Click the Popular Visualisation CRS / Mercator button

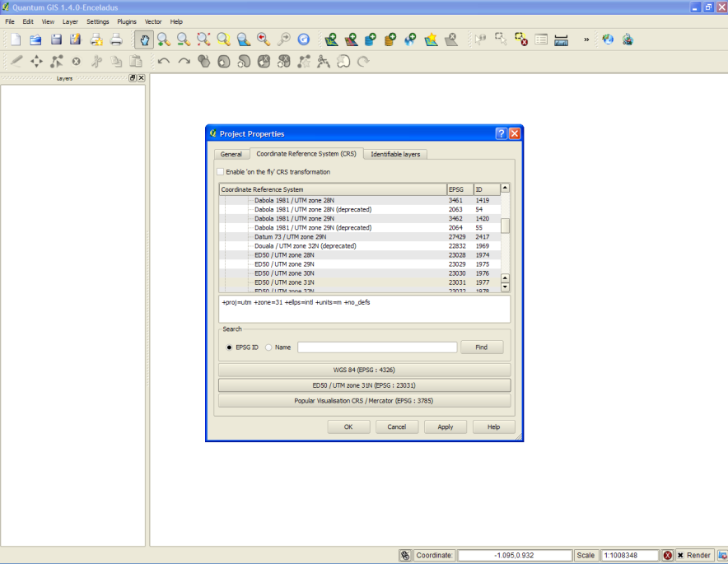coord(364,401)
